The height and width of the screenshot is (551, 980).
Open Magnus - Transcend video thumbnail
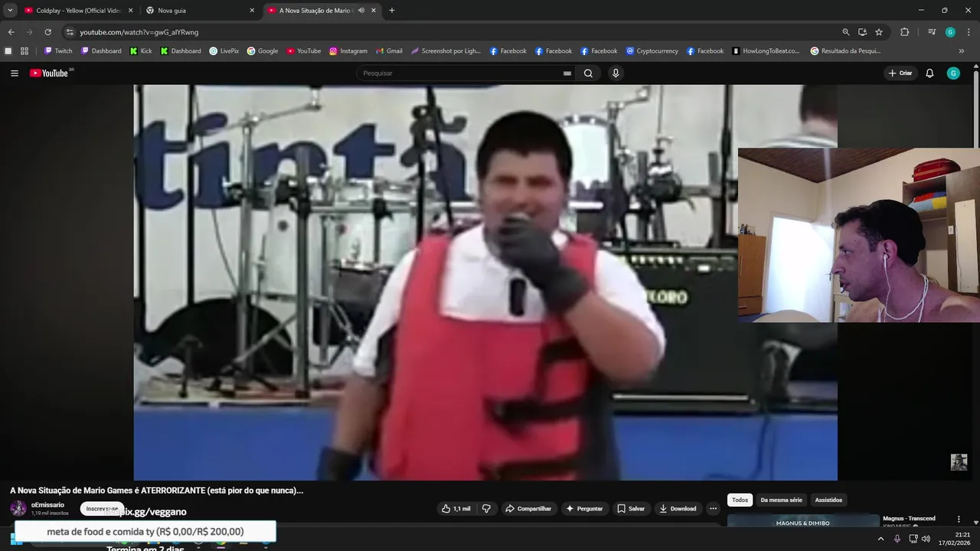click(803, 520)
